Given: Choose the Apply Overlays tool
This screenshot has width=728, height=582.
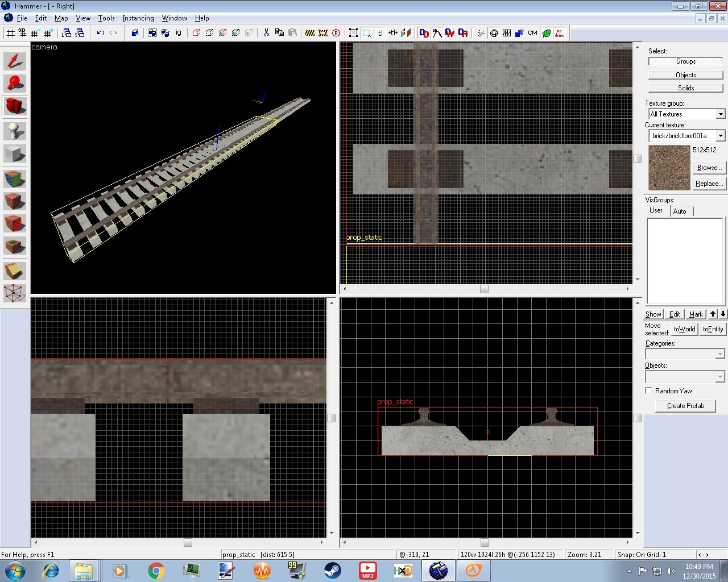Looking at the screenshot, I should [15, 246].
